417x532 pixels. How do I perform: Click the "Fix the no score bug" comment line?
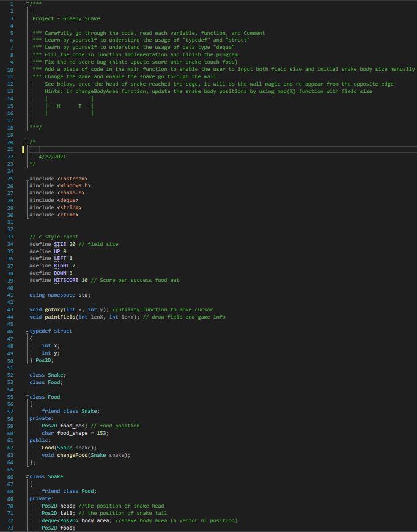pyautogui.click(x=135, y=62)
